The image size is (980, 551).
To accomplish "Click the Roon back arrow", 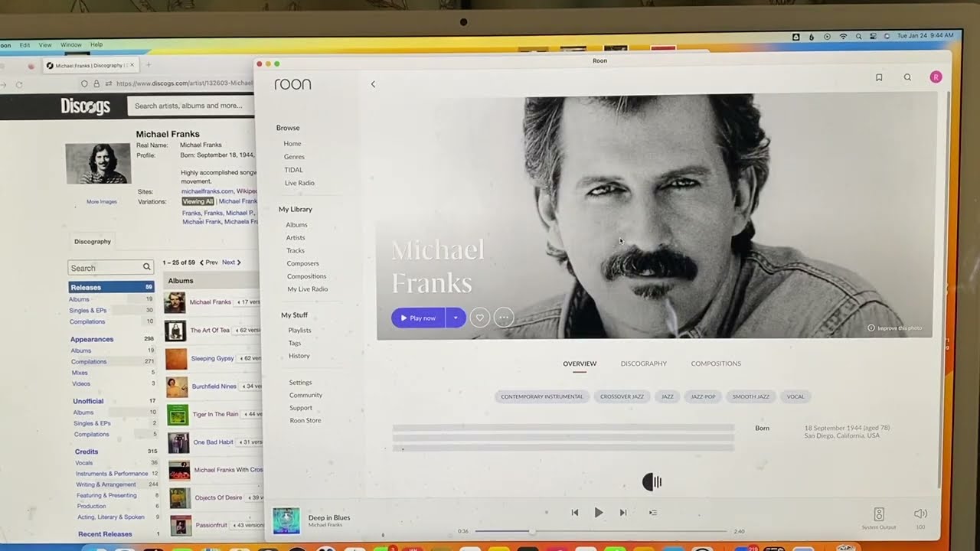I will pos(373,84).
